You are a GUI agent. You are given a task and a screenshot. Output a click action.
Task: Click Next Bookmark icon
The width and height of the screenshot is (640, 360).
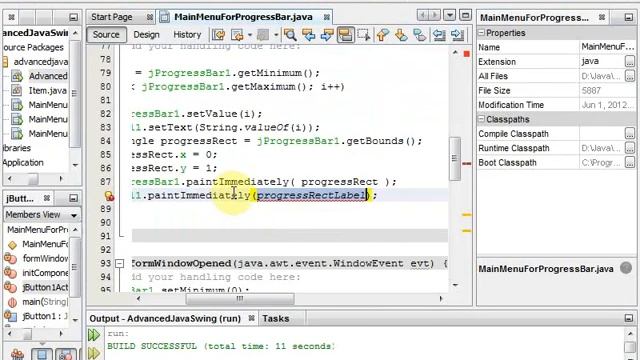[401, 35]
